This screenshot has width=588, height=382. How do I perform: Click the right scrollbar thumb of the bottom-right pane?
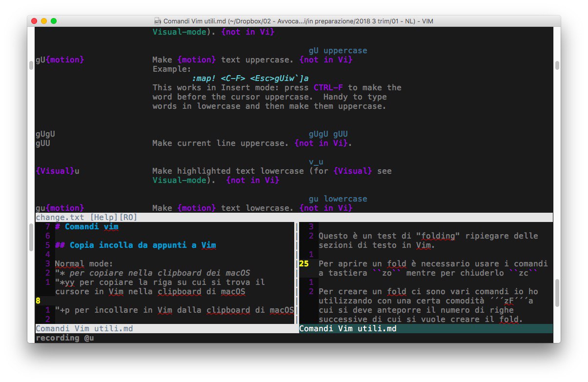pos(557,293)
